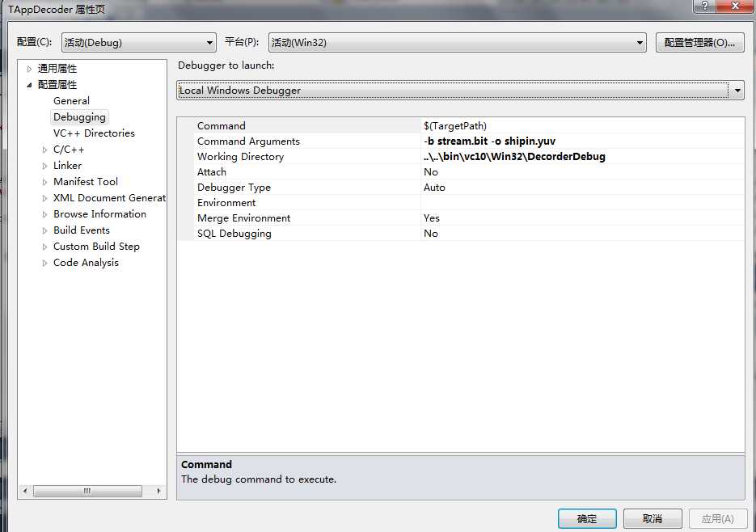Expand the 通用属性 tree node

point(29,69)
